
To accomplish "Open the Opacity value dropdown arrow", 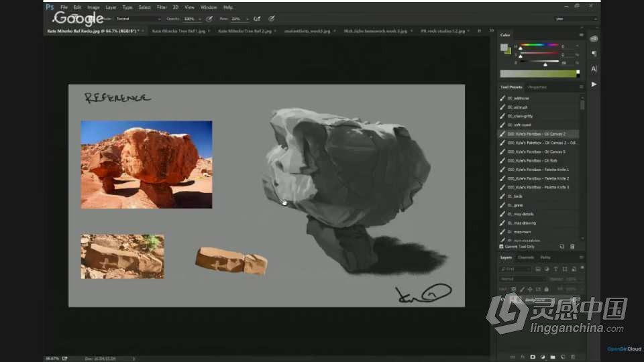I will (200, 19).
